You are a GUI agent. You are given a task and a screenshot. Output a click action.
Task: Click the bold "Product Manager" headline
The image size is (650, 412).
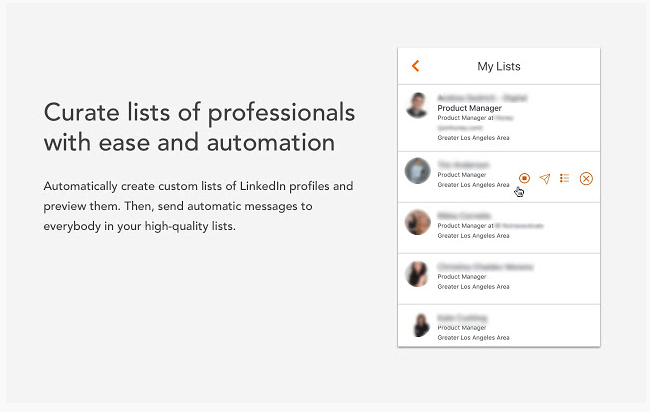pyautogui.click(x=469, y=108)
